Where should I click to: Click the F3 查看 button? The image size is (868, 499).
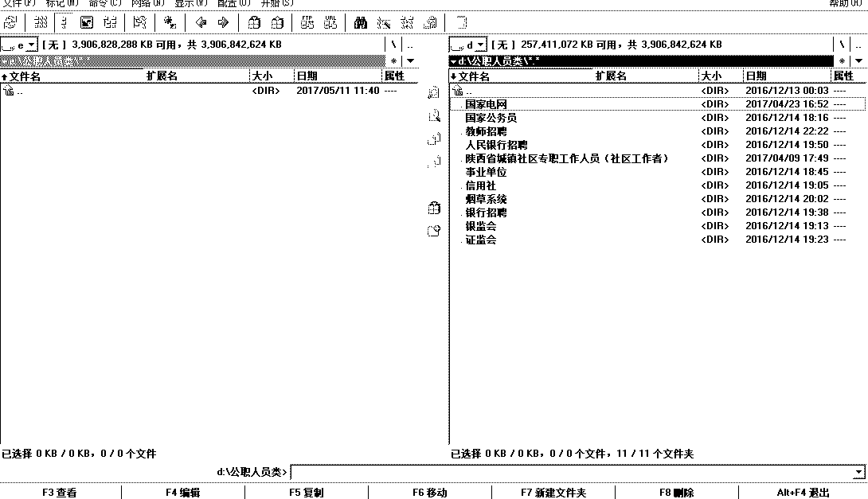coord(60,493)
